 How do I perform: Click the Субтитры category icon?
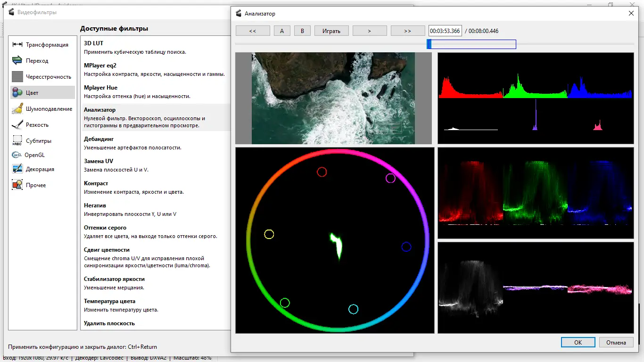tap(17, 141)
